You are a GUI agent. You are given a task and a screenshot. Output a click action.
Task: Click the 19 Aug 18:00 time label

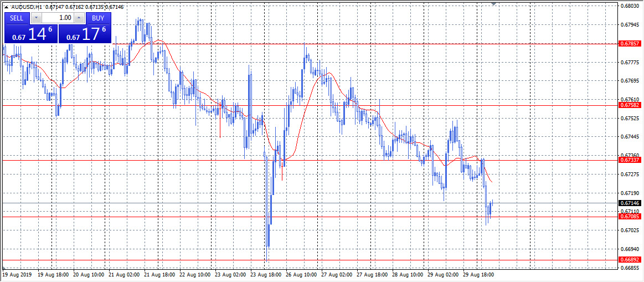pyautogui.click(x=53, y=274)
